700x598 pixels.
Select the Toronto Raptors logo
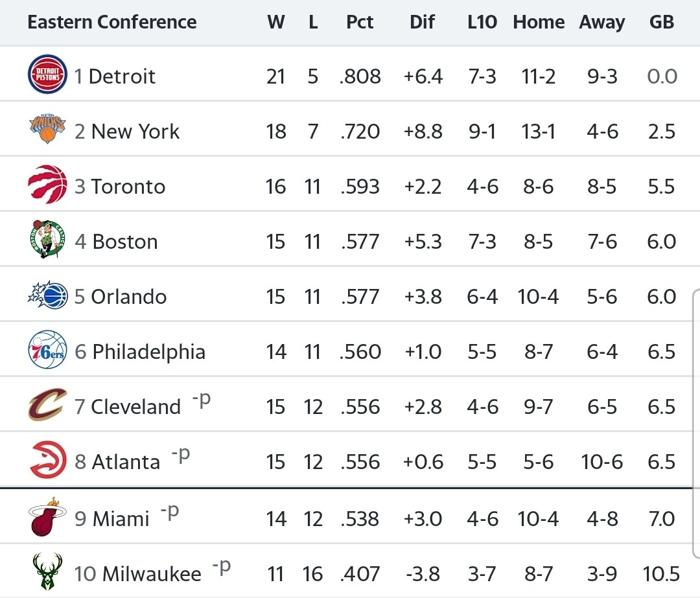(47, 185)
